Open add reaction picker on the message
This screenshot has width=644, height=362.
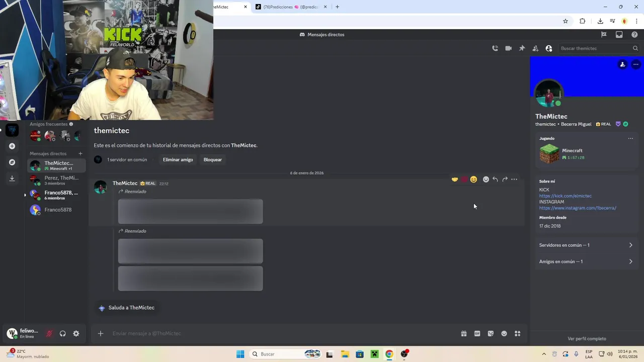pyautogui.click(x=486, y=179)
